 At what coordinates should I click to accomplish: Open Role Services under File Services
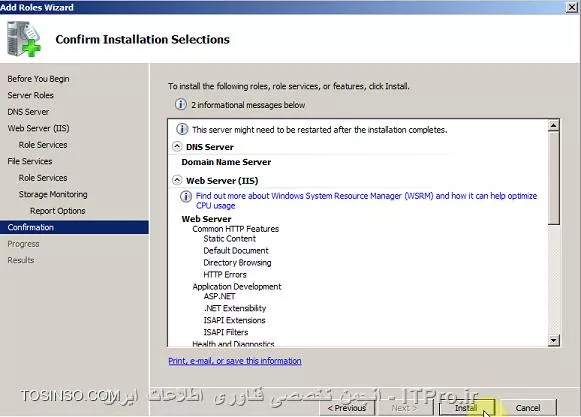pos(43,178)
